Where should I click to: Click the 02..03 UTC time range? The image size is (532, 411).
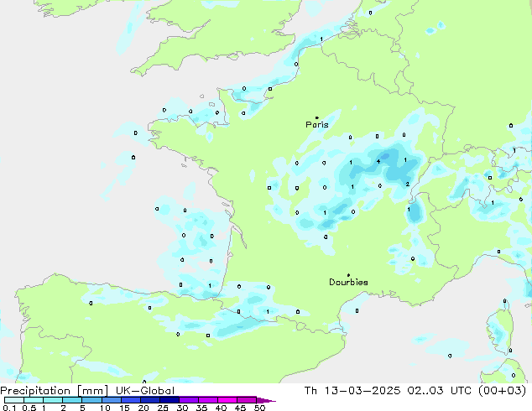coord(440,391)
